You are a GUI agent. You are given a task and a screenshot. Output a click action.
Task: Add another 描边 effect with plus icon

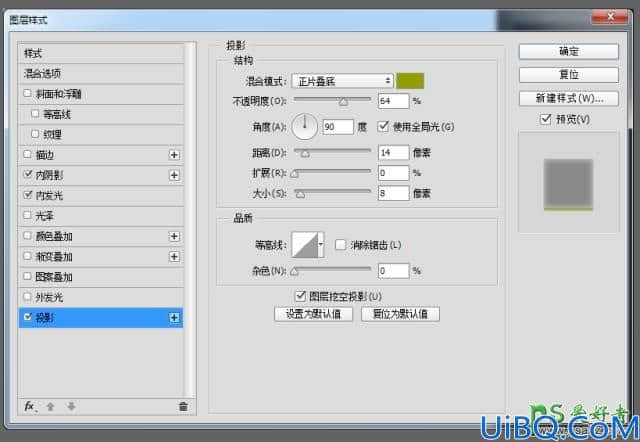(174, 155)
